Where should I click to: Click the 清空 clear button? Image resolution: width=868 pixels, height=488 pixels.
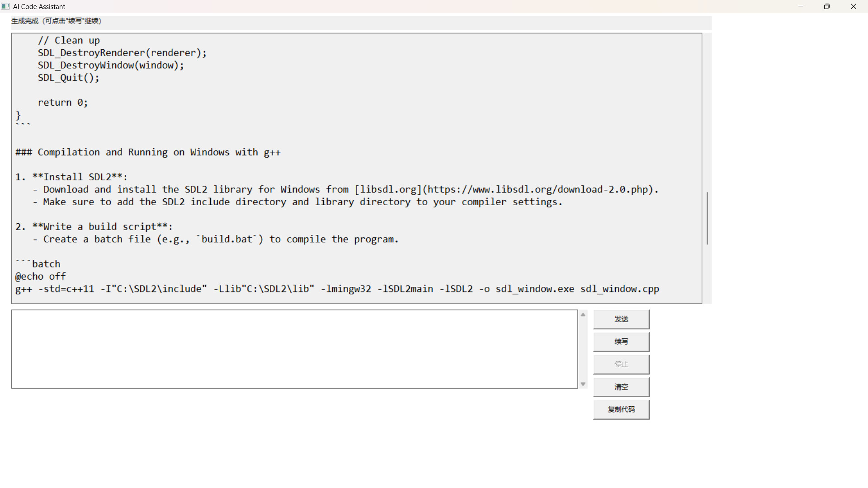tap(621, 387)
